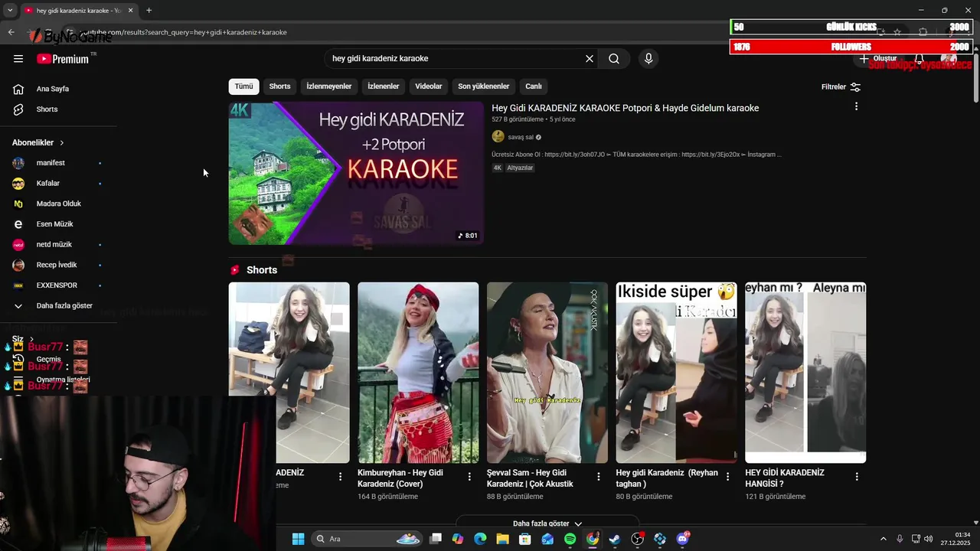The image size is (980, 551).
Task: Open Microsoft Edge from the taskbar
Action: pos(480,539)
